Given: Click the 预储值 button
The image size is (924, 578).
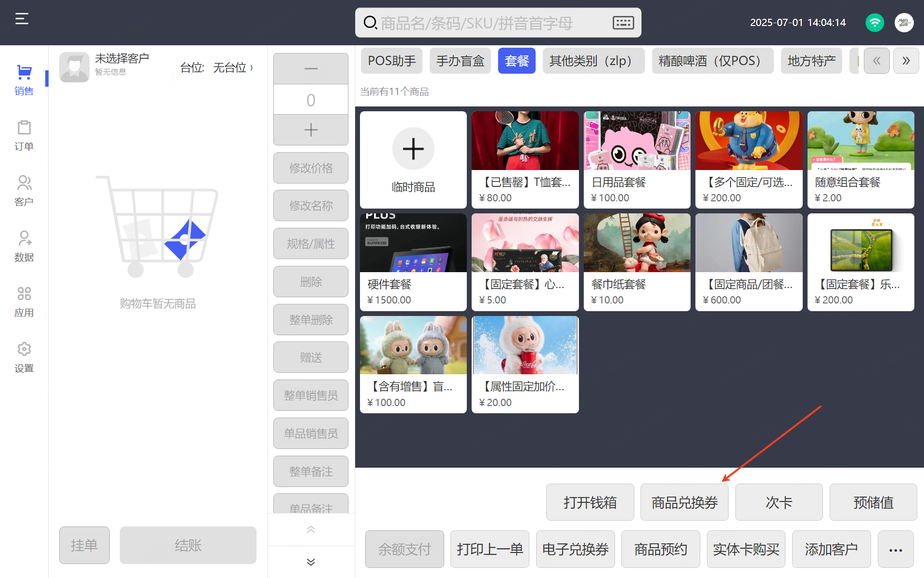Looking at the screenshot, I should 873,502.
